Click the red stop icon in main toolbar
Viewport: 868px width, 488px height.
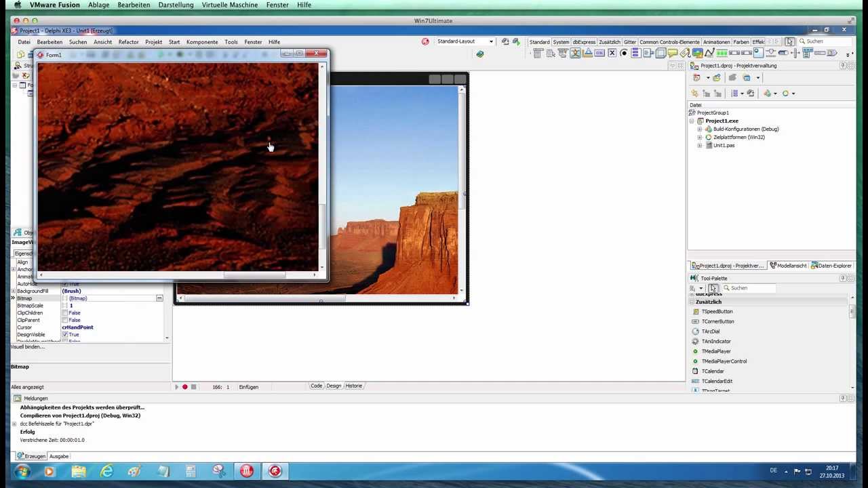[x=425, y=42]
